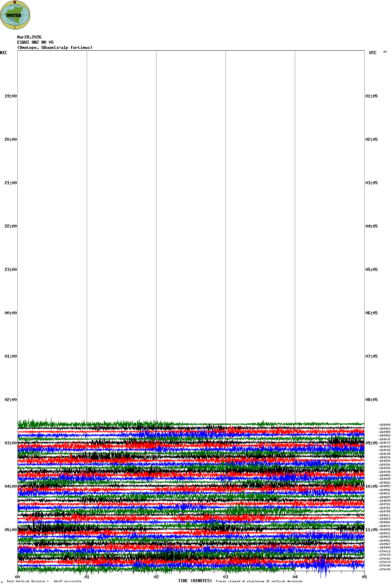
Task: Click the Mar28,2026 date label
Action: click(29, 37)
